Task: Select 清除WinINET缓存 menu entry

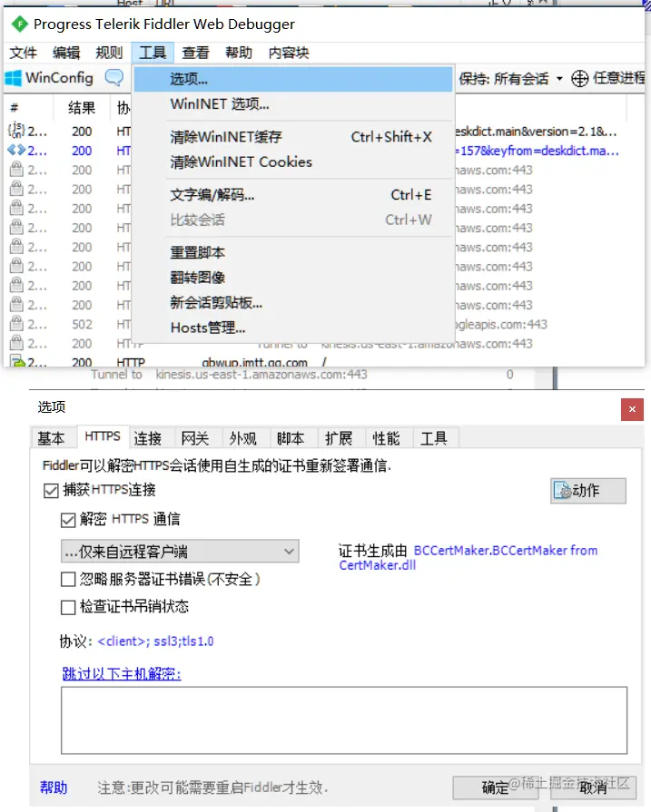Action: [293, 137]
